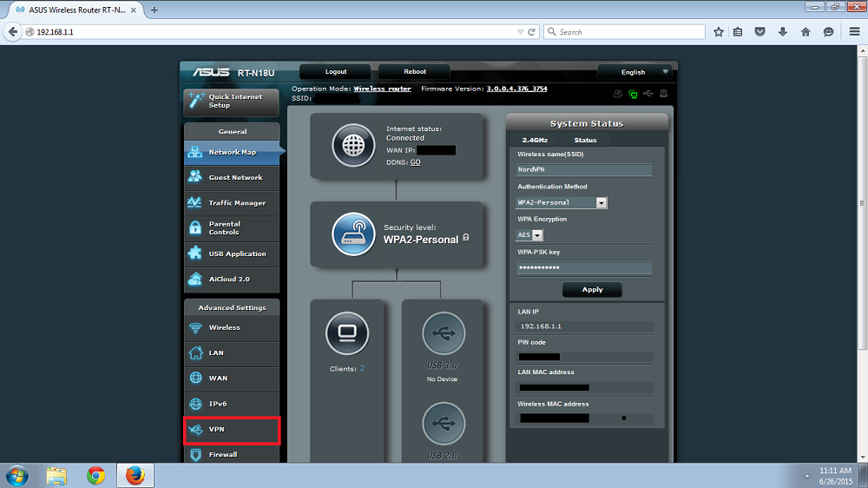Open the Clients computer icon

click(x=347, y=334)
